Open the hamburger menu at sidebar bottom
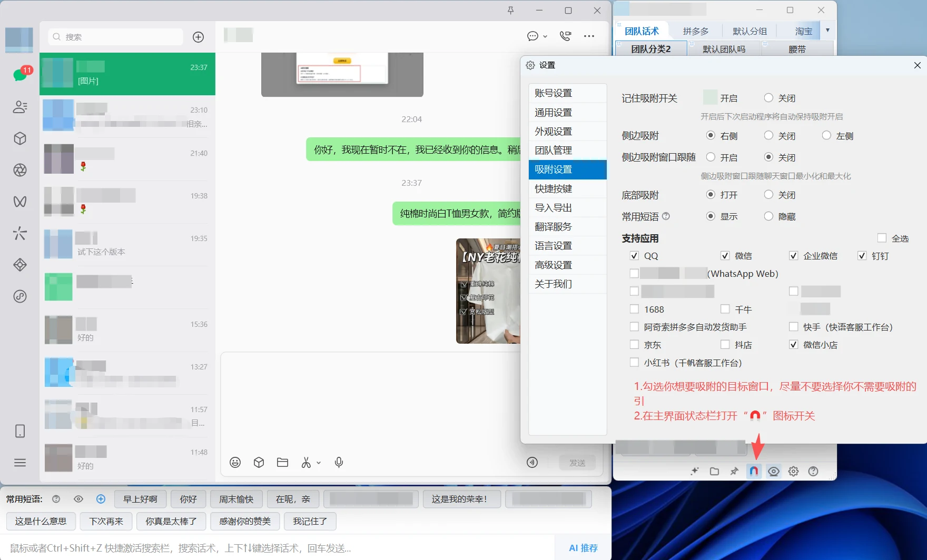The width and height of the screenshot is (927, 560). pos(20,463)
